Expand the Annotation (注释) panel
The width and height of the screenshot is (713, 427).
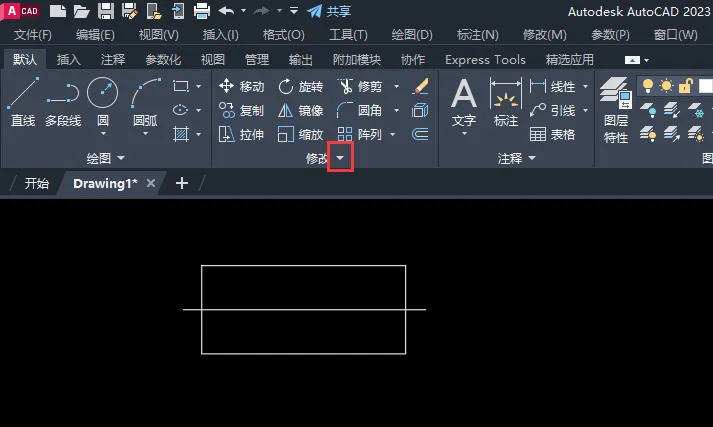517,158
